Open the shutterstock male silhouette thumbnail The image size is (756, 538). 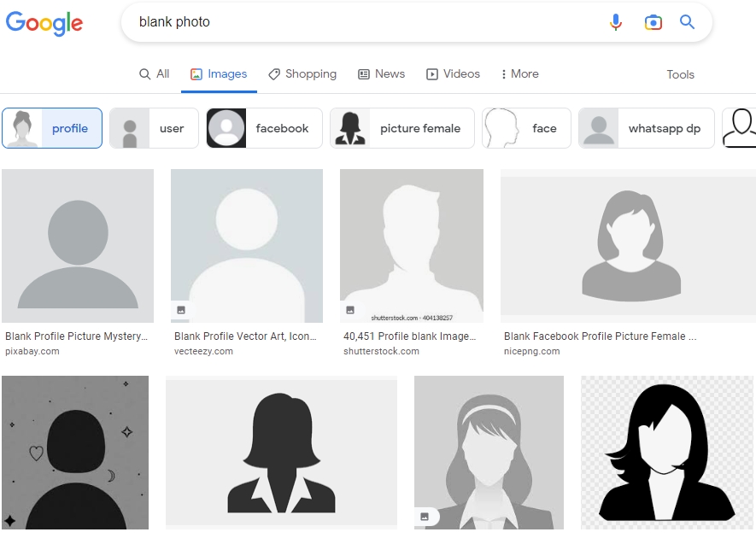tap(412, 246)
